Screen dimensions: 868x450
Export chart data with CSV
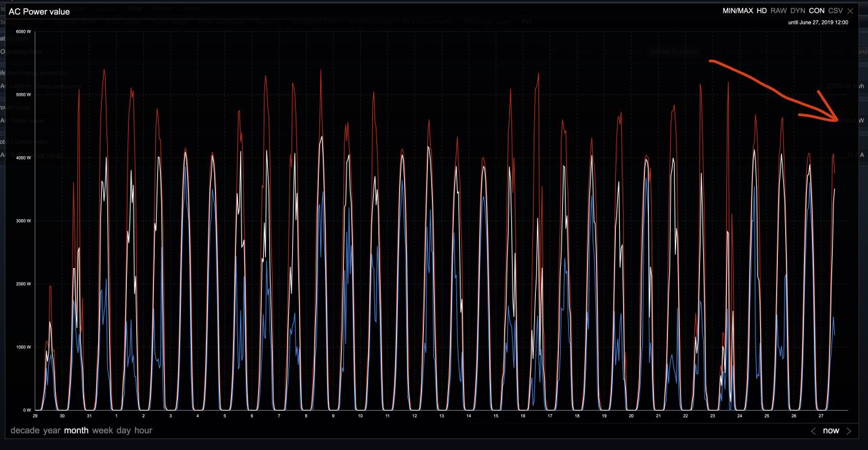click(x=835, y=11)
